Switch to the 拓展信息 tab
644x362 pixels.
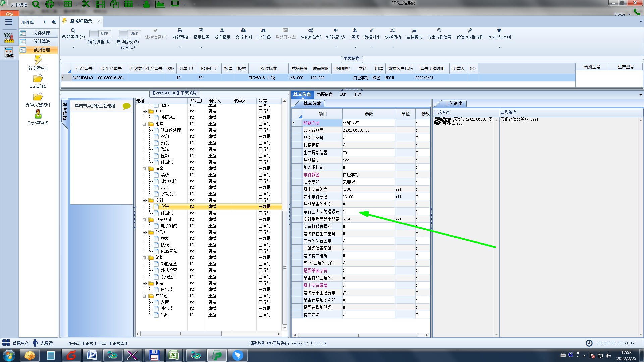(x=324, y=95)
